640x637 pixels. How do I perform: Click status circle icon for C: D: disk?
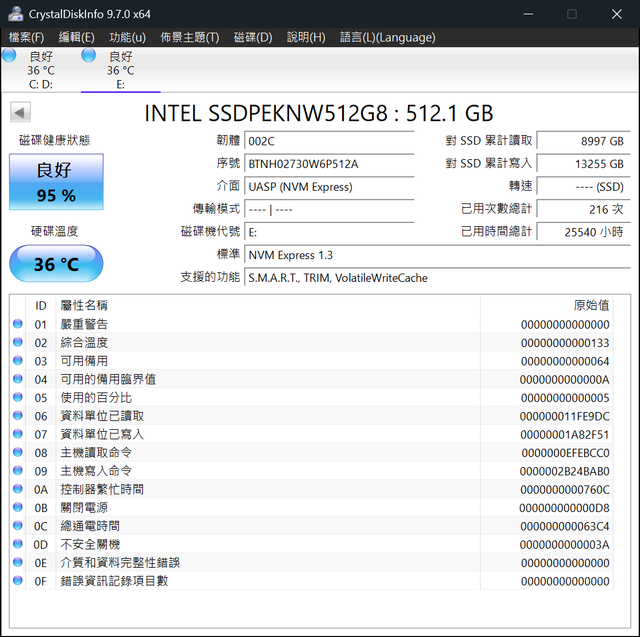9,55
